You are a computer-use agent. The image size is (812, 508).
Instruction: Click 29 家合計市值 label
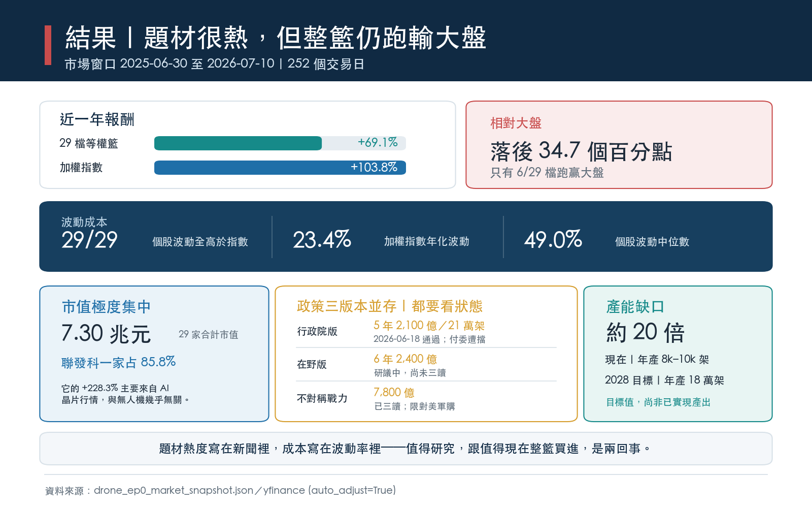pos(209,334)
